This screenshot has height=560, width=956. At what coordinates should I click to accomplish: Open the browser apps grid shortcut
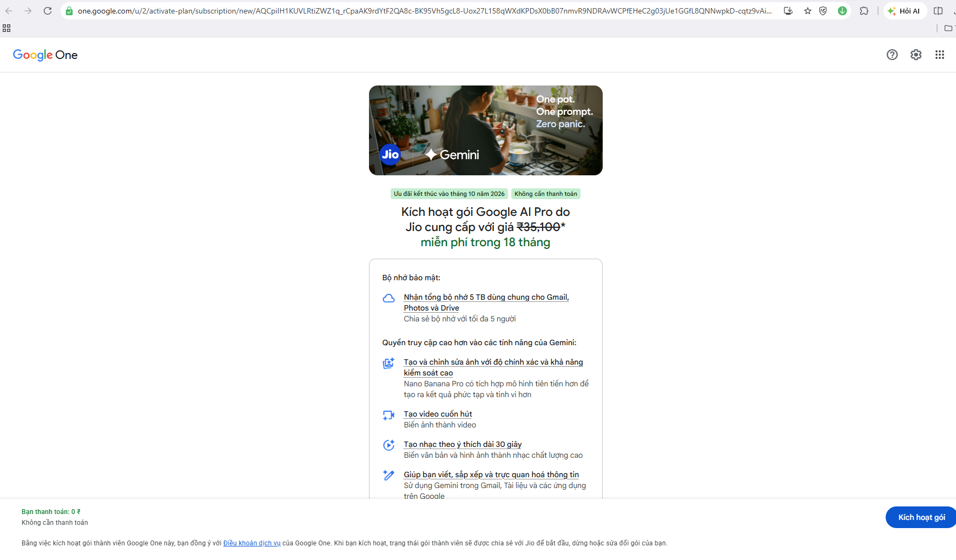[6, 28]
